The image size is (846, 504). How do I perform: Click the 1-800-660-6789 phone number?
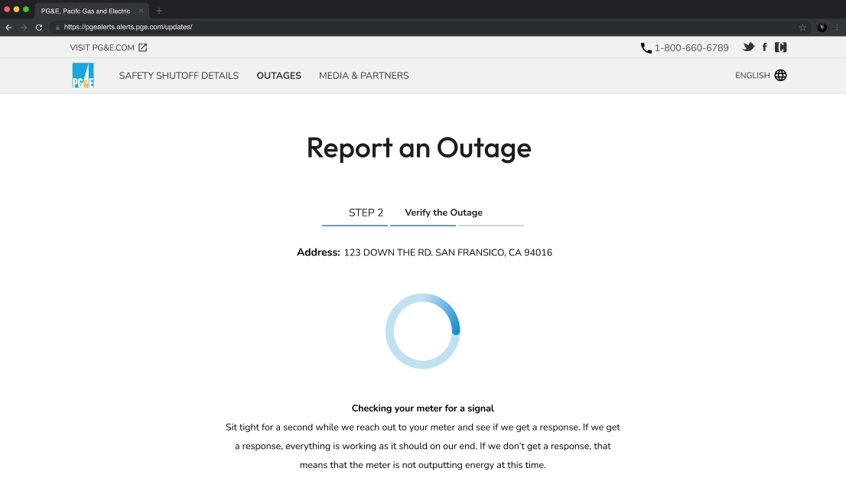click(691, 48)
